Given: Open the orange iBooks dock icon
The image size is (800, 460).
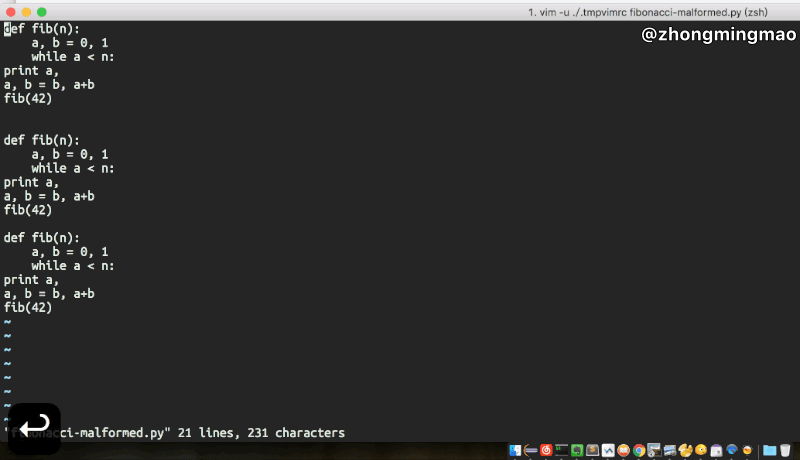Looking at the screenshot, I should pos(623,450).
